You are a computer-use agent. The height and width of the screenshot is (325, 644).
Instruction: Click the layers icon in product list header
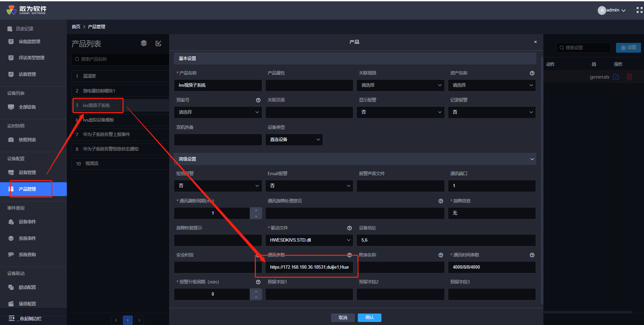tap(144, 43)
